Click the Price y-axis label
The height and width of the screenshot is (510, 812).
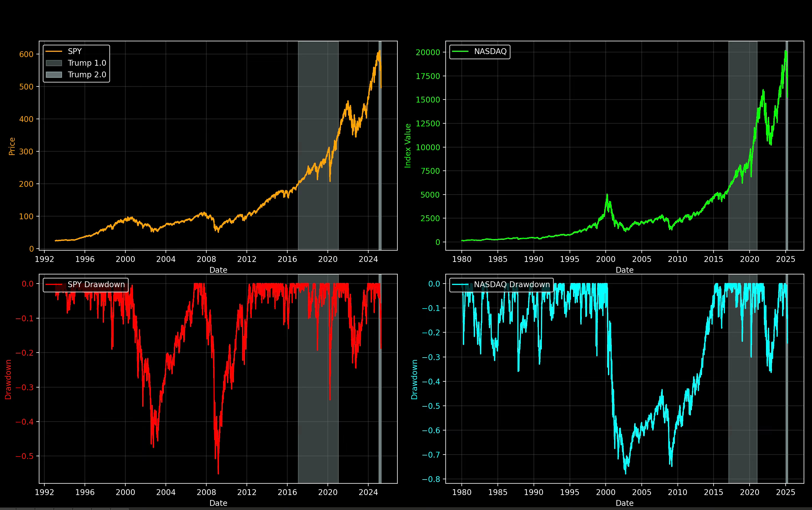12,146
